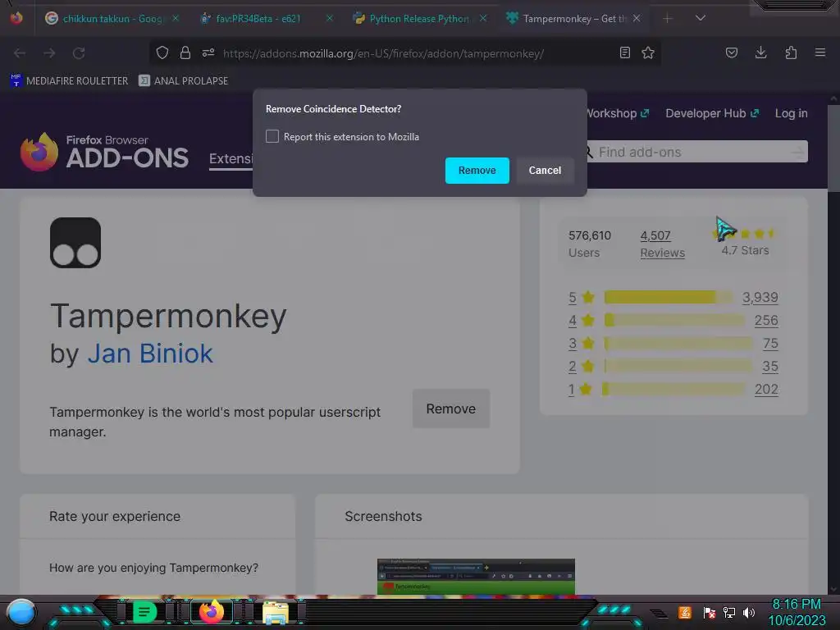The image size is (840, 630).
Task: Open the 4,507 Reviews link
Action: (662, 244)
